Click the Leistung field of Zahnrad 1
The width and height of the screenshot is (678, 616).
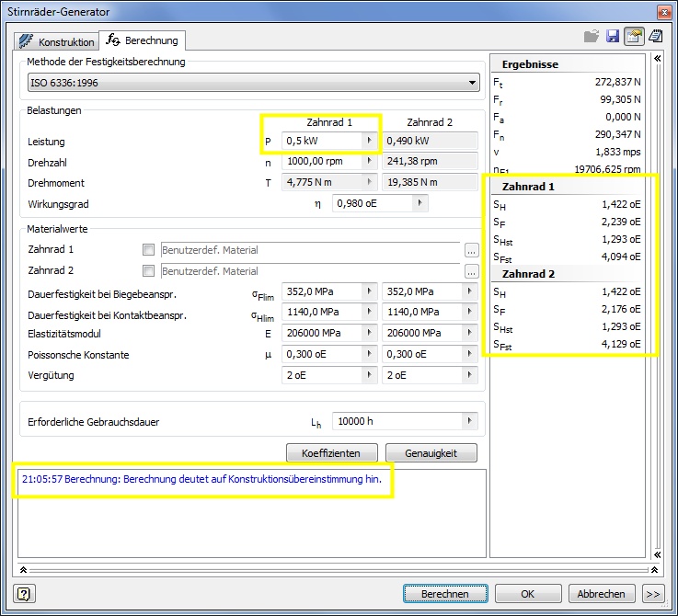pos(322,141)
